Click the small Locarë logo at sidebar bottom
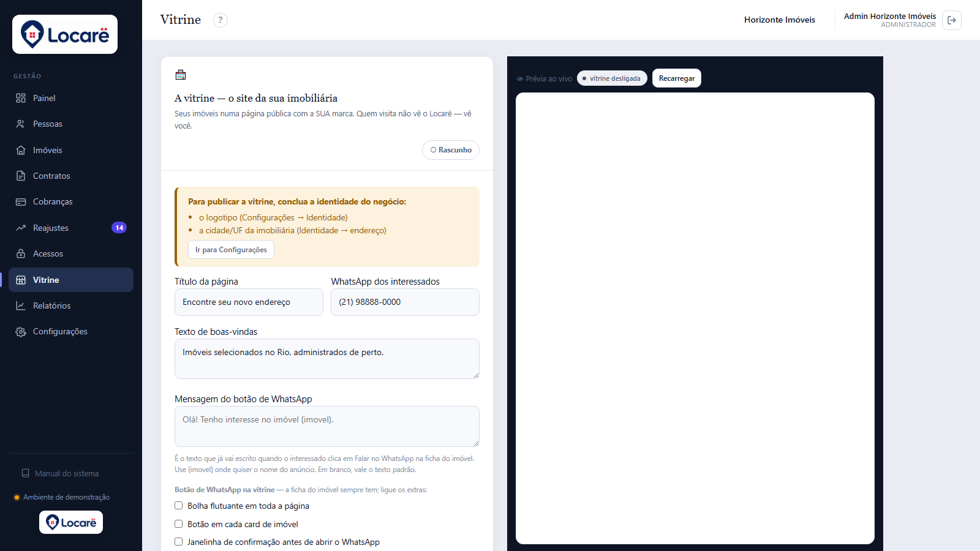Viewport: 980px width, 551px height. pyautogui.click(x=71, y=522)
